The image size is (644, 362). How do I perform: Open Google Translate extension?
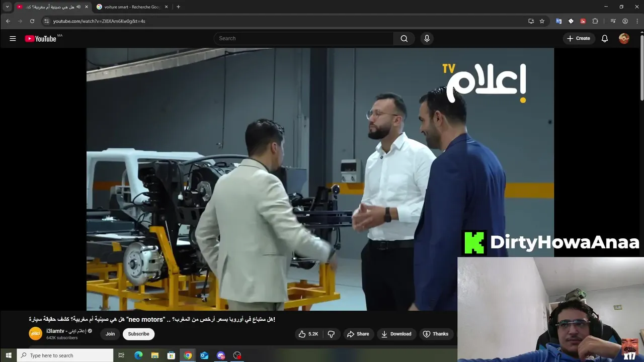[x=558, y=21]
